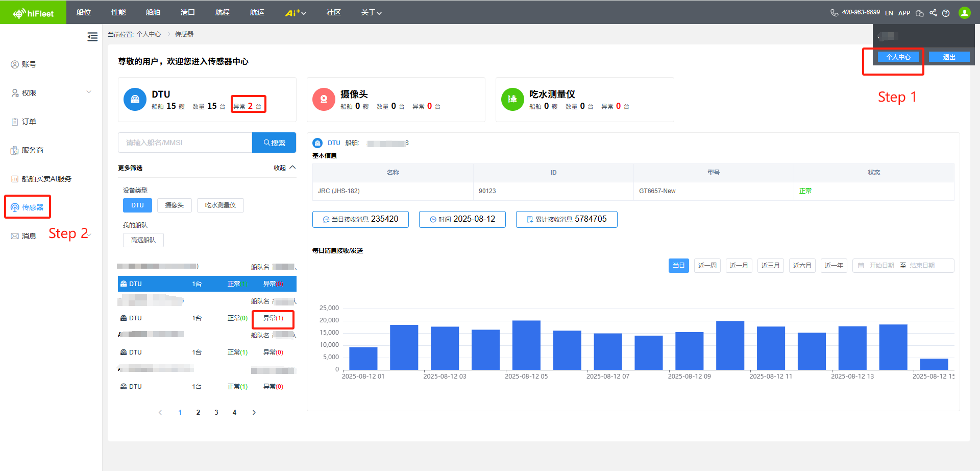Click the 异常 2 台 count on the DTU card
Image resolution: width=980 pixels, height=471 pixels.
coord(248,106)
